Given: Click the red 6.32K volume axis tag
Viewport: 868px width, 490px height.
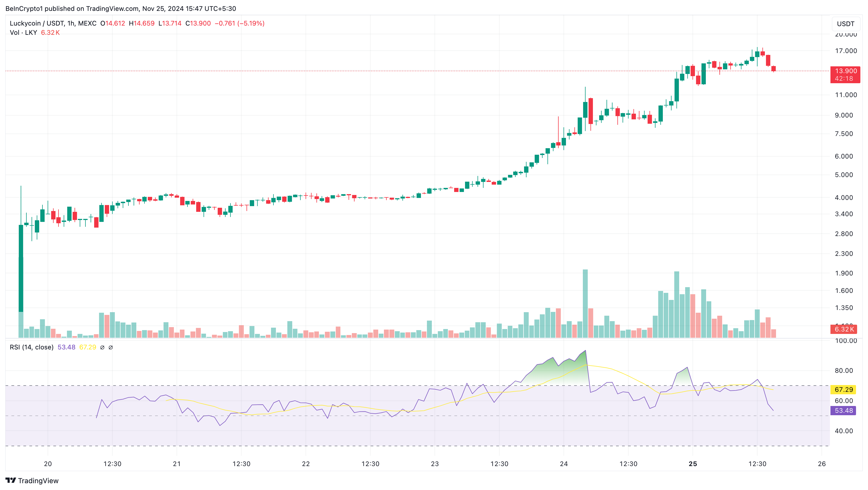Looking at the screenshot, I should pyautogui.click(x=844, y=329).
